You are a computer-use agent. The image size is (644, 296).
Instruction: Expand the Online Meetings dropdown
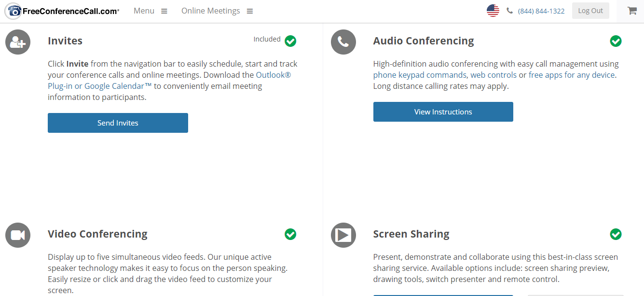pyautogui.click(x=217, y=11)
